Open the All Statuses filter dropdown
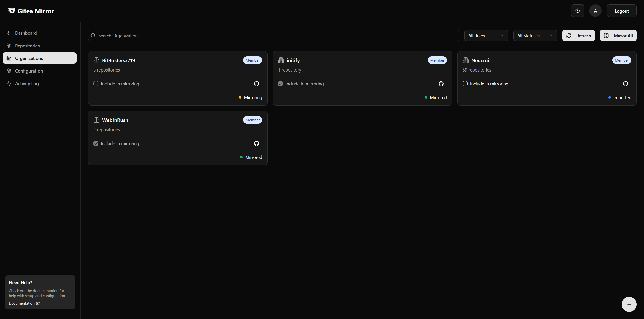The height and width of the screenshot is (319, 644). (x=535, y=36)
